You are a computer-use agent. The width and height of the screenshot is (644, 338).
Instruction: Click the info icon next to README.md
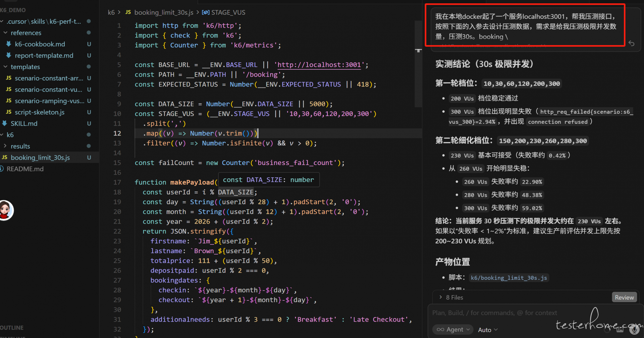click(x=2, y=169)
